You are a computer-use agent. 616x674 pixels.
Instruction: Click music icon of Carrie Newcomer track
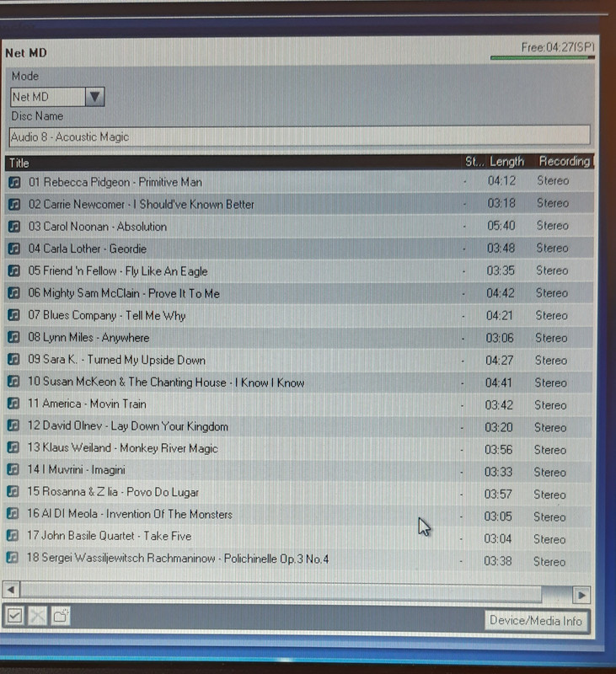click(14, 204)
